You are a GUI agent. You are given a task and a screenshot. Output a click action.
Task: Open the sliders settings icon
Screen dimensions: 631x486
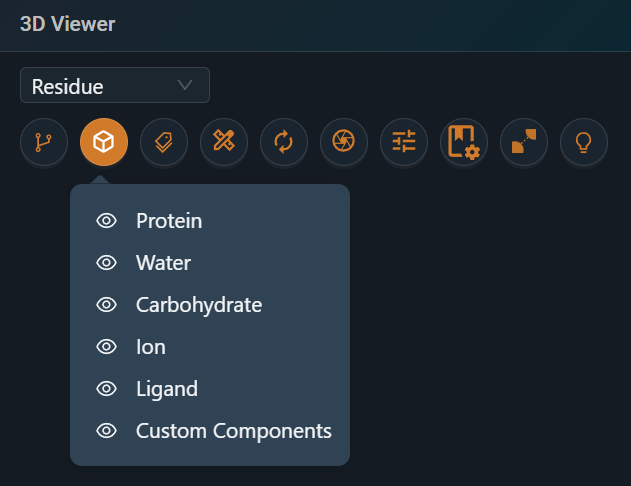tap(404, 143)
